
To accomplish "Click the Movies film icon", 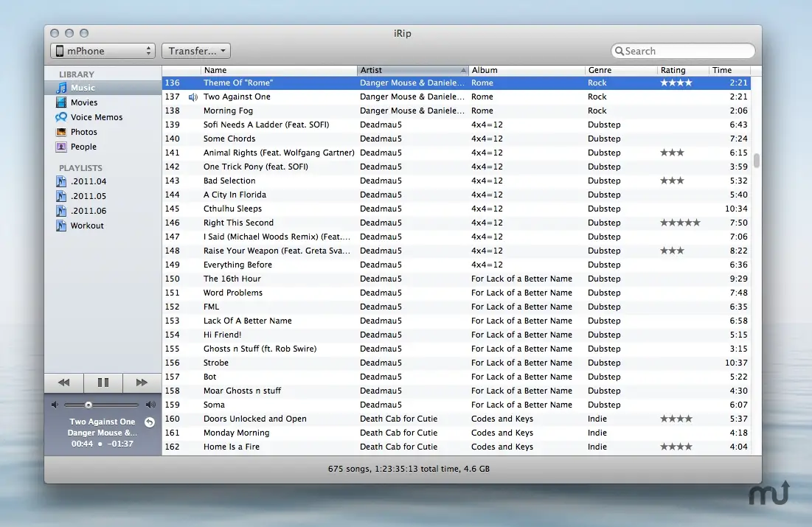I will pyautogui.click(x=61, y=102).
